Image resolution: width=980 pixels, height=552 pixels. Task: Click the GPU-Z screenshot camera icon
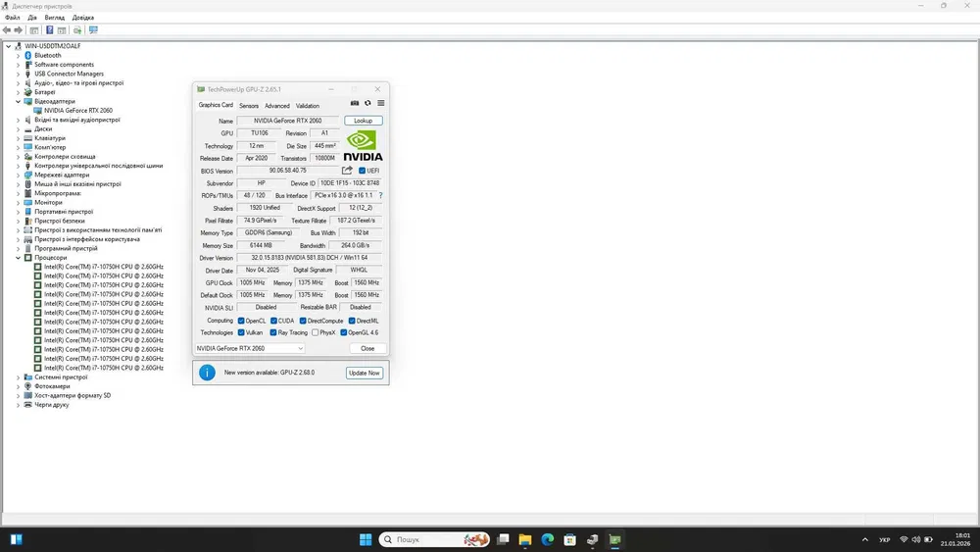(355, 103)
